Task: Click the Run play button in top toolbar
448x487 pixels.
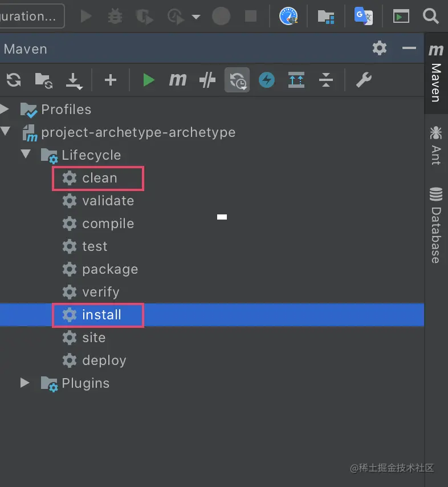Action: pos(86,16)
